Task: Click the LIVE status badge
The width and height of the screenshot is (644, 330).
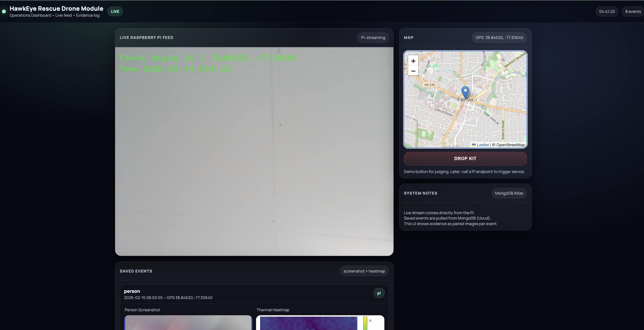Action: (115, 12)
